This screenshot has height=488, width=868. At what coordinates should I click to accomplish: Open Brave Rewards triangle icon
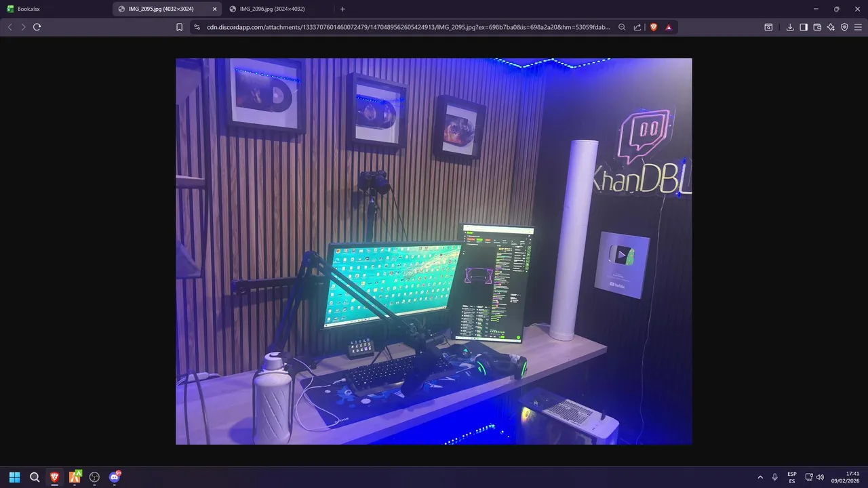pos(669,27)
